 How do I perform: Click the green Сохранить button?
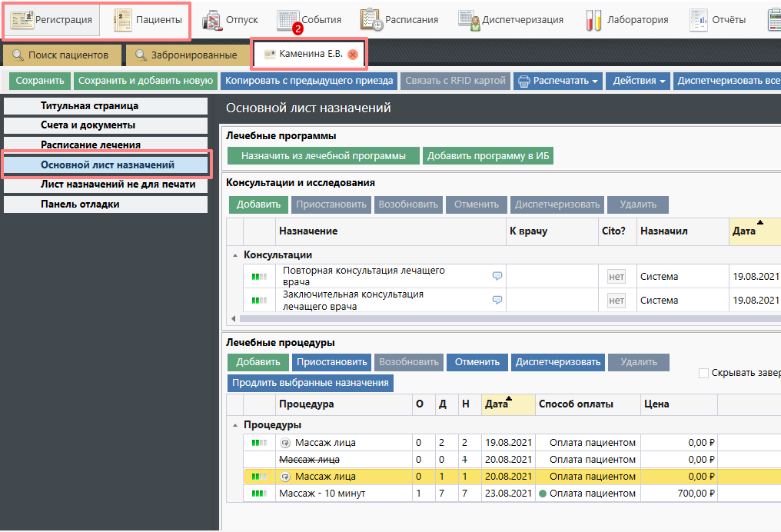[x=39, y=81]
